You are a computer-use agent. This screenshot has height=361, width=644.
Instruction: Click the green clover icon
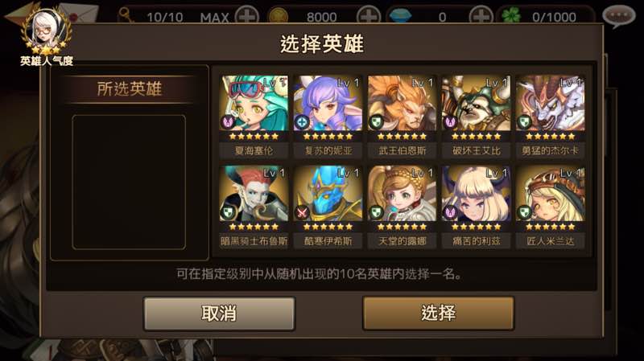coord(510,16)
